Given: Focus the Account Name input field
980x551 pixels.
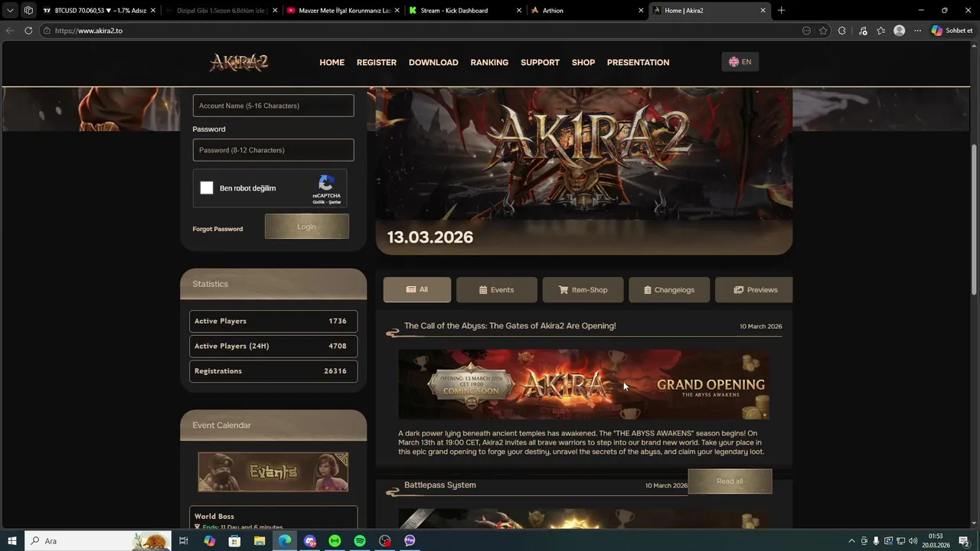Looking at the screenshot, I should click(273, 106).
